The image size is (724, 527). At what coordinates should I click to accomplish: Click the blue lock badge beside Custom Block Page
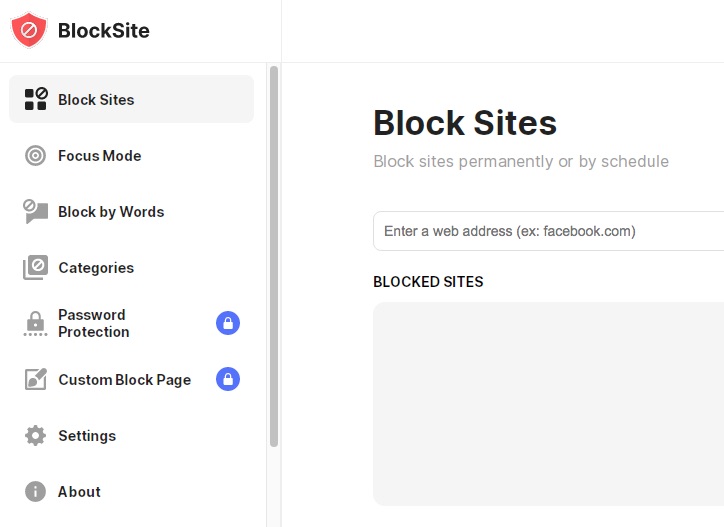(228, 379)
